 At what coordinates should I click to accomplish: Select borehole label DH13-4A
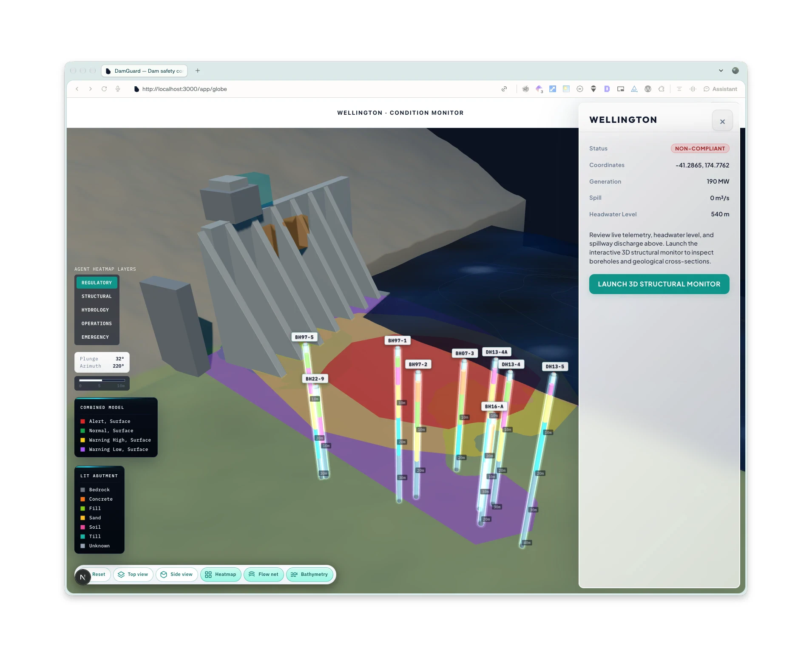(x=497, y=352)
